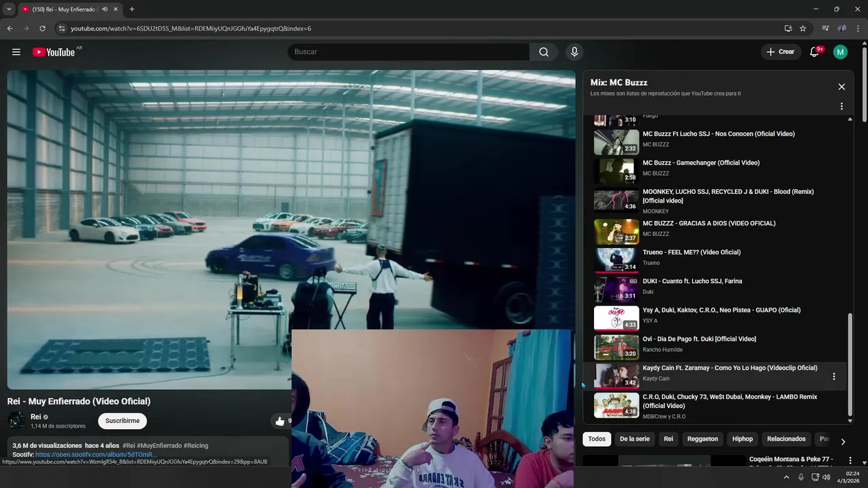
Task: Select the Reggaeton filter chip
Action: pos(703,439)
